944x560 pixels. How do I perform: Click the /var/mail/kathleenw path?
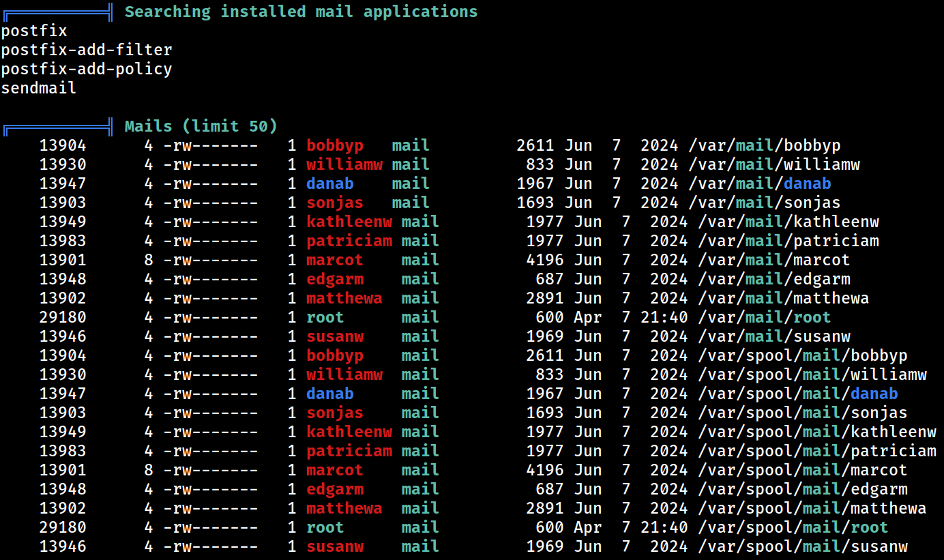tap(788, 222)
